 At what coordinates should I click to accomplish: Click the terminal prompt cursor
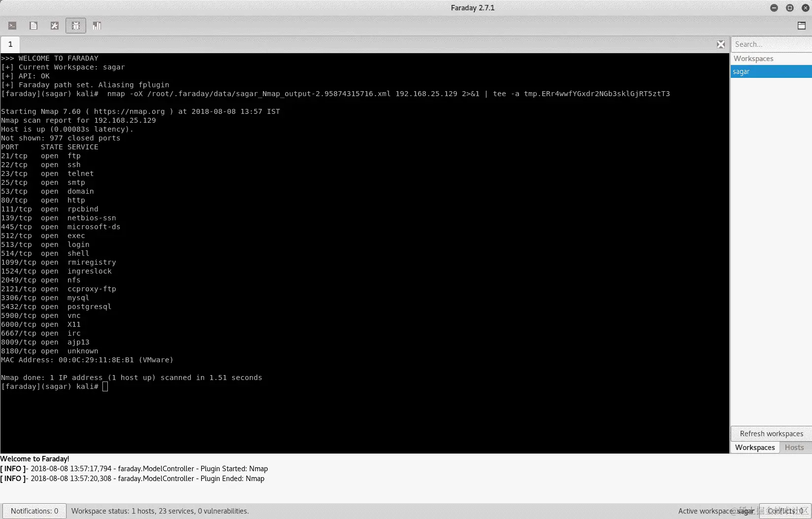click(105, 386)
